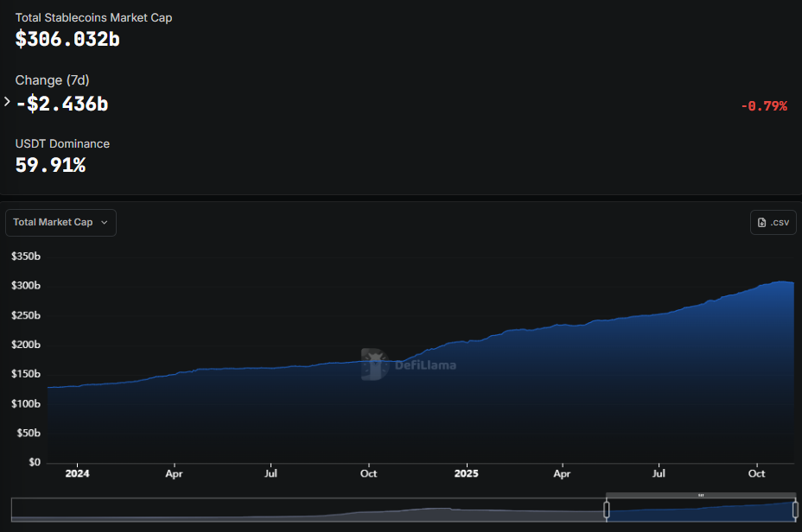Click the $200b y-axis label
Screen dimensions: 802x532
(x=26, y=345)
